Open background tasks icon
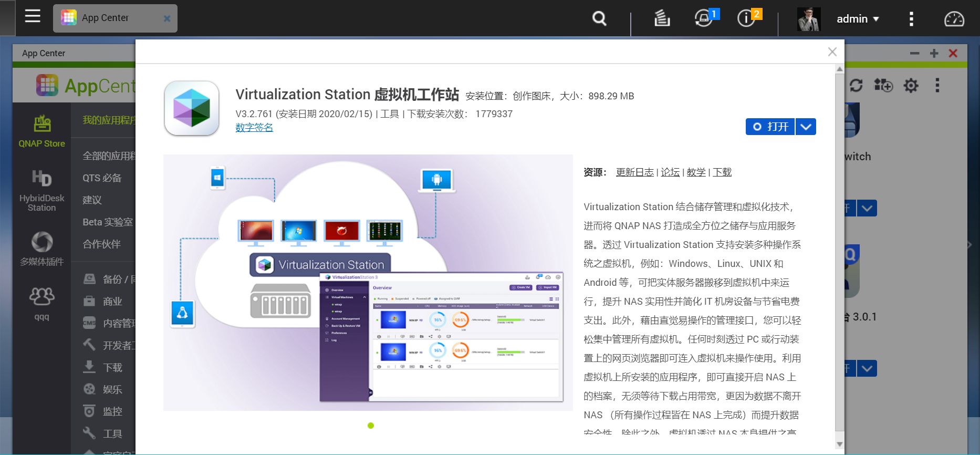The height and width of the screenshot is (455, 980). [x=662, y=19]
